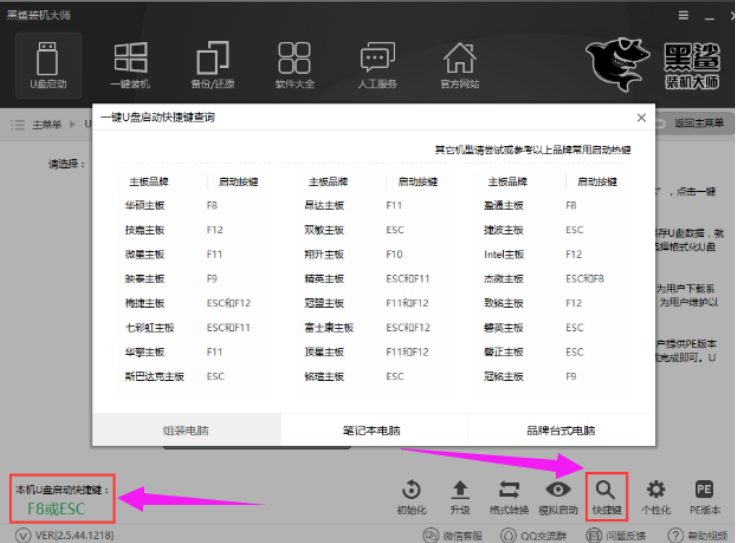Select the 磐正主板 entry
Viewport: 736px width, 543px height.
tap(504, 352)
